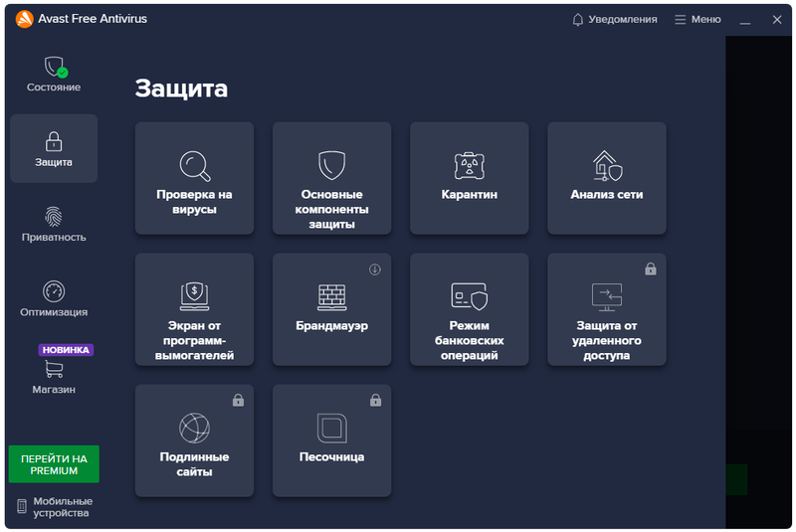This screenshot has height=532, width=796.
Task: Close the Avast window
Action: 777,19
